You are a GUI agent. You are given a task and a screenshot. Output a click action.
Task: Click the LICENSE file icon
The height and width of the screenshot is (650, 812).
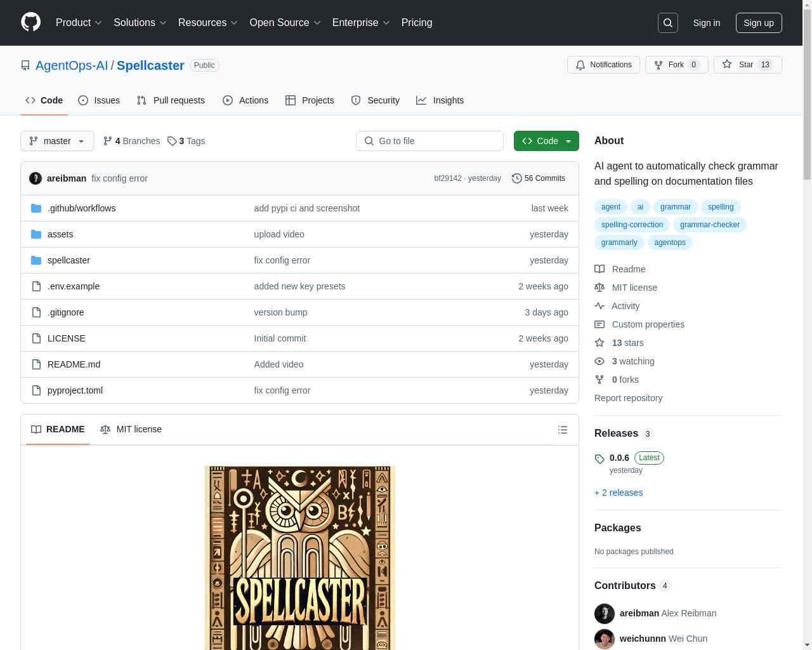(x=36, y=338)
